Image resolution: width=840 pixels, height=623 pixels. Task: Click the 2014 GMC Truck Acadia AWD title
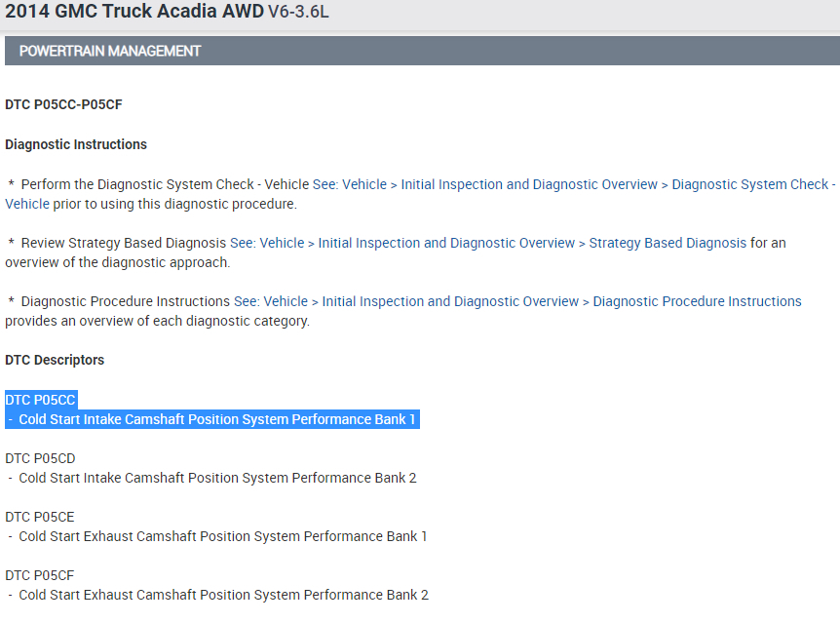pos(134,14)
